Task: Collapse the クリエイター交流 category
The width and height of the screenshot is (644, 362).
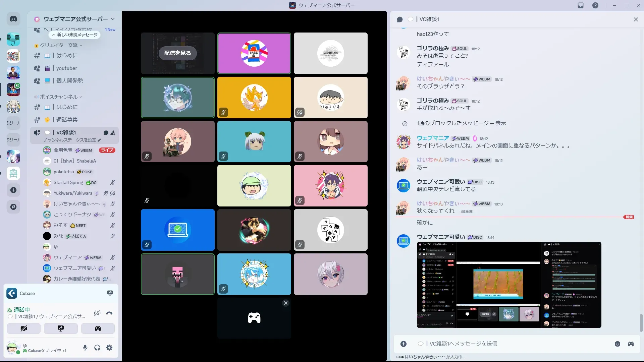Action: point(59,45)
